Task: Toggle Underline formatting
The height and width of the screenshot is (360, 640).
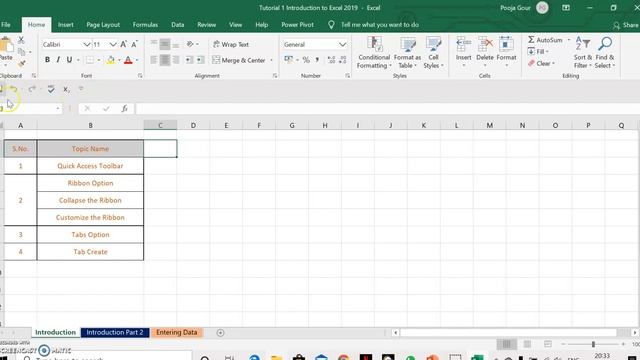Action: pyautogui.click(x=69, y=60)
